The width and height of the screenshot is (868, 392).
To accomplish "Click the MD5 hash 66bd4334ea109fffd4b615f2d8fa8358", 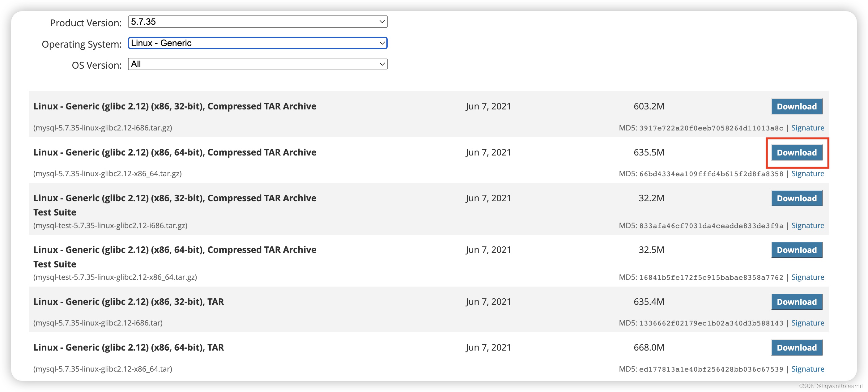I will click(711, 174).
